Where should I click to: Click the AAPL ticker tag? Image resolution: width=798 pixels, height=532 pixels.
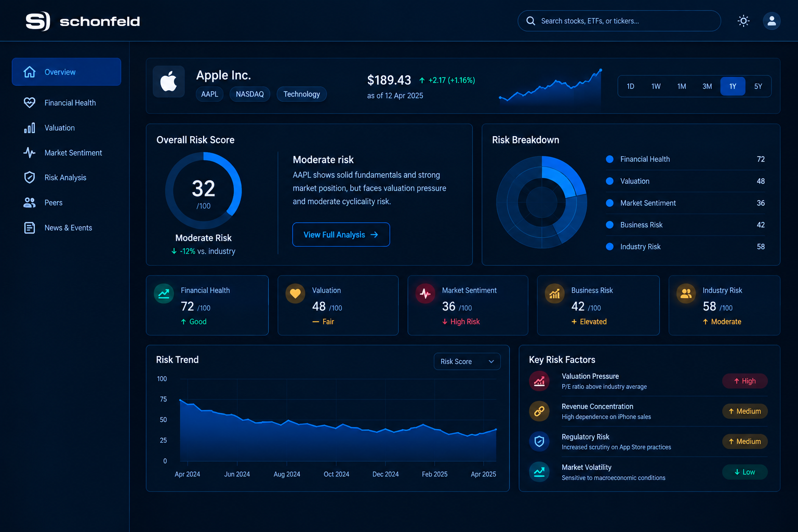tap(210, 94)
